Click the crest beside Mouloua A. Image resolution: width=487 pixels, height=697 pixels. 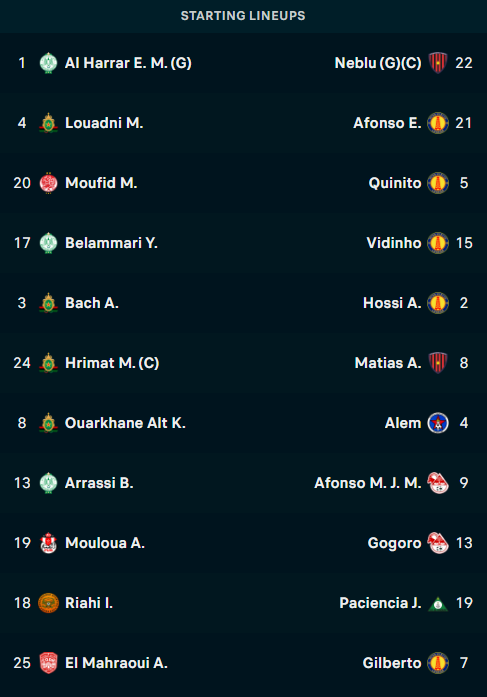coord(48,543)
